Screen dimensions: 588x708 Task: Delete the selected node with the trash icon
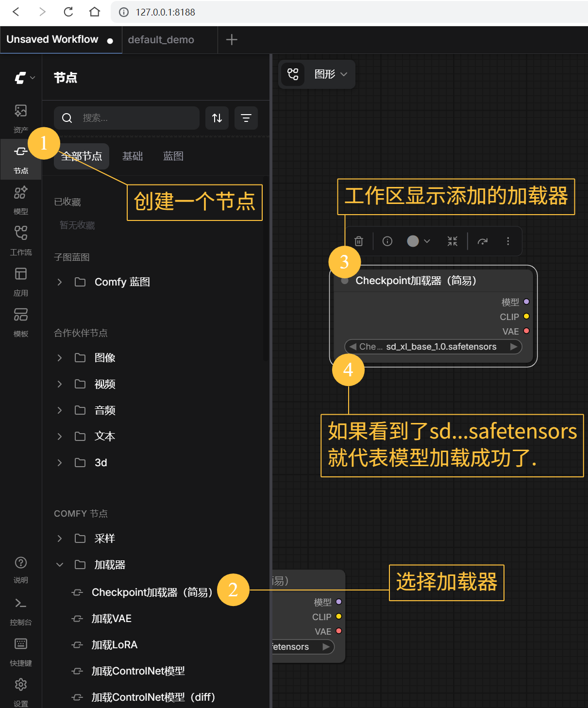tap(358, 241)
